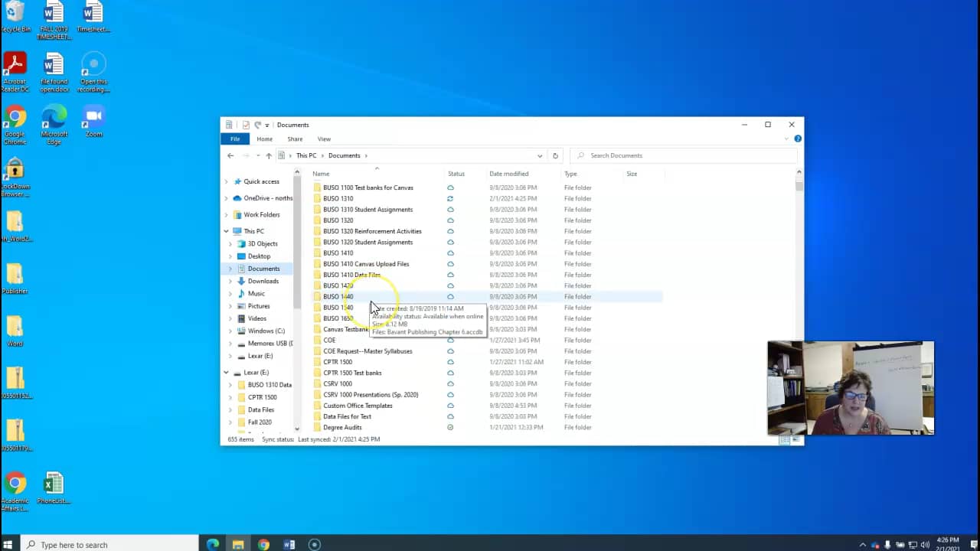
Task: Open Customize Quick Access Toolbar dropdown
Action: (x=267, y=125)
